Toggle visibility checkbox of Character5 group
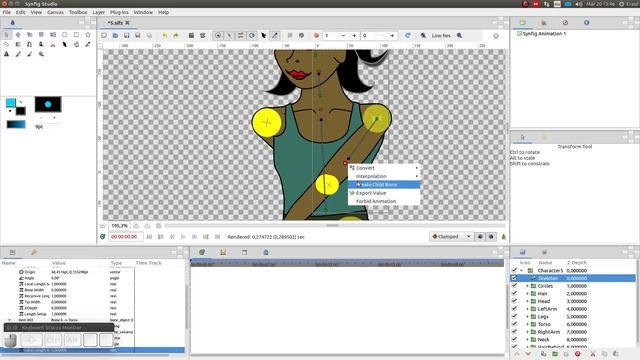Screen dimensions: 640x360 click(514, 271)
